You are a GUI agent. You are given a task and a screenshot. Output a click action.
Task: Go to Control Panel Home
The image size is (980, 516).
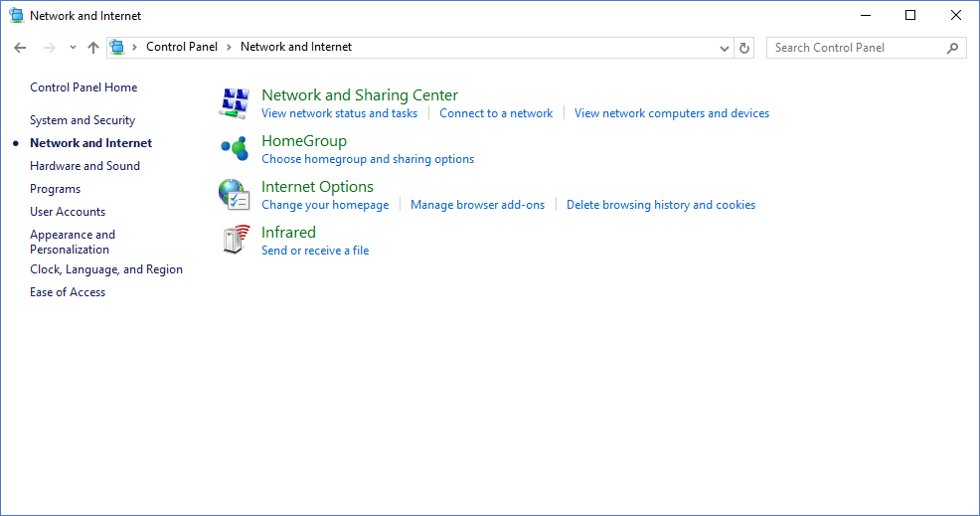(83, 87)
